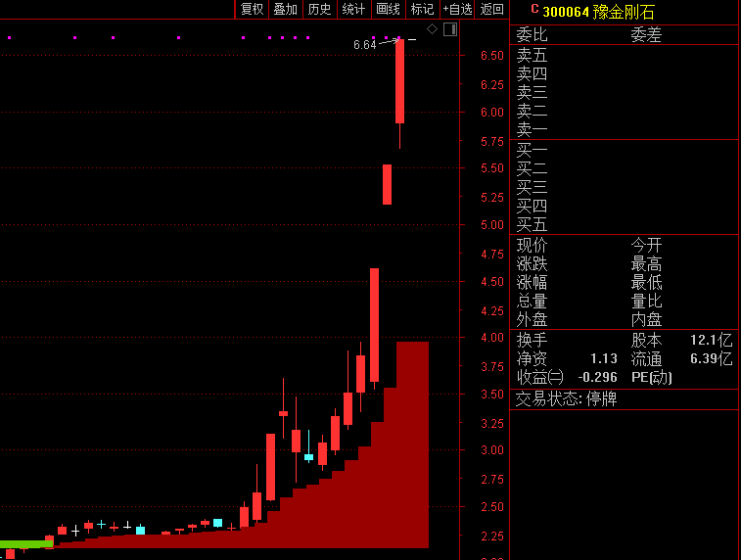The height and width of the screenshot is (560, 741).
Task: Add stock via +自选 button
Action: (457, 9)
